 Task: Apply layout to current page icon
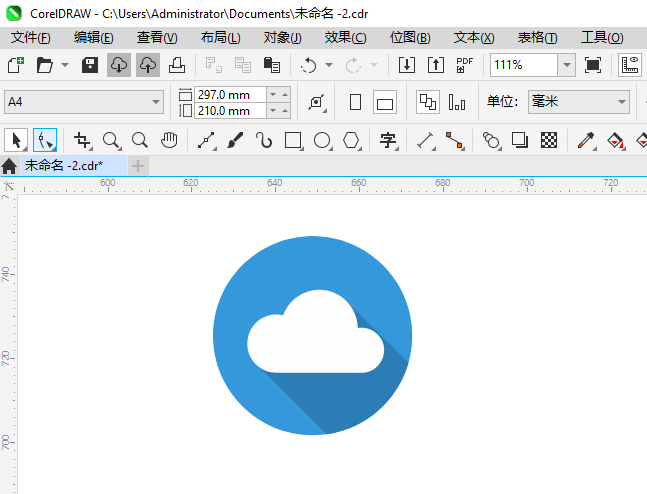457,102
